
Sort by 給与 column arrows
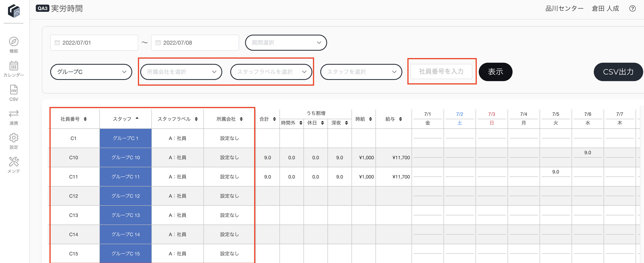[401, 119]
